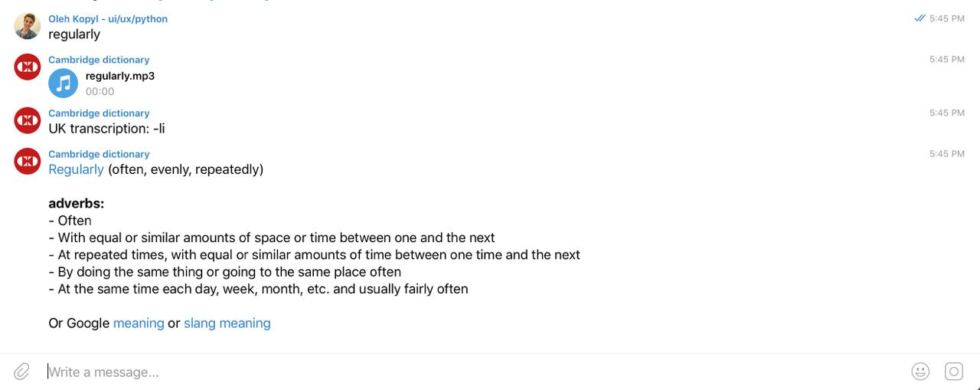This screenshot has height=390, width=980.
Task: Click Oleh Kopyl's profile photo avatar
Action: click(x=28, y=26)
